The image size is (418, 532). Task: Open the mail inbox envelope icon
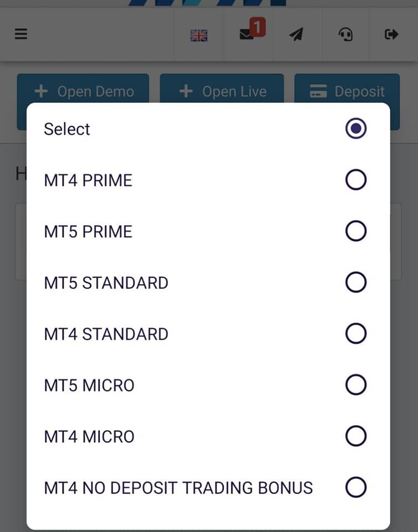point(246,34)
